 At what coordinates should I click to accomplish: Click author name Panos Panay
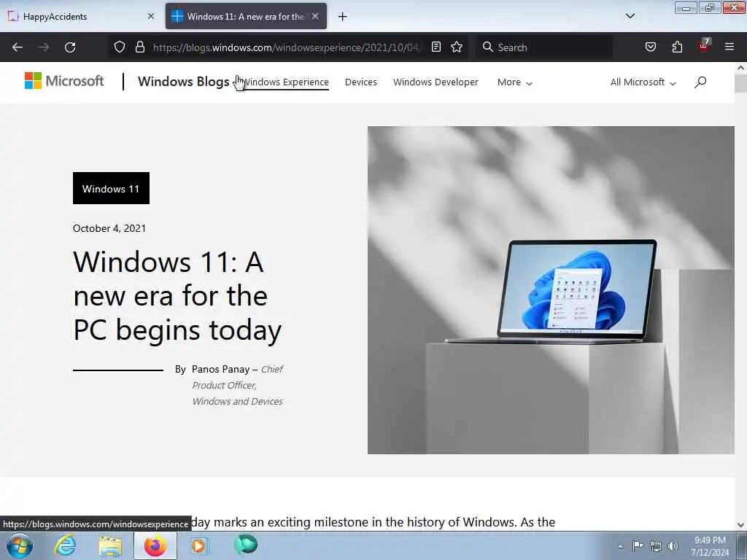click(220, 369)
